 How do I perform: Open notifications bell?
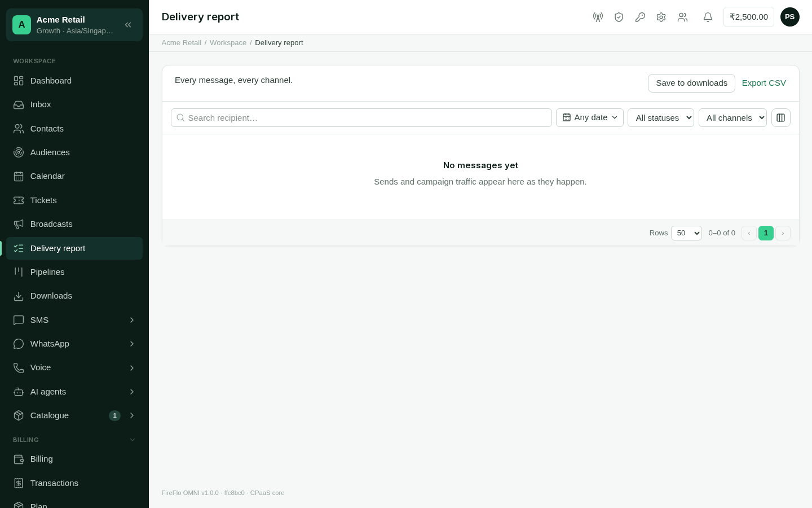[x=708, y=17]
